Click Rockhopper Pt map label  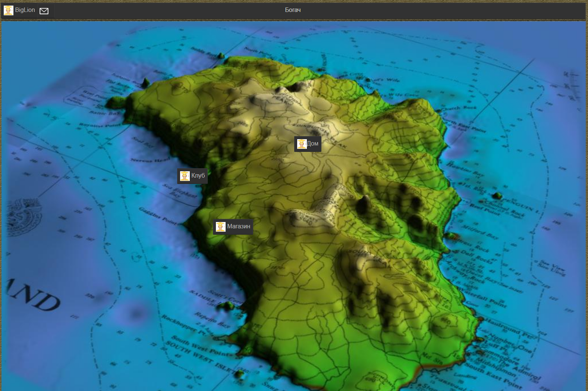pos(183,323)
